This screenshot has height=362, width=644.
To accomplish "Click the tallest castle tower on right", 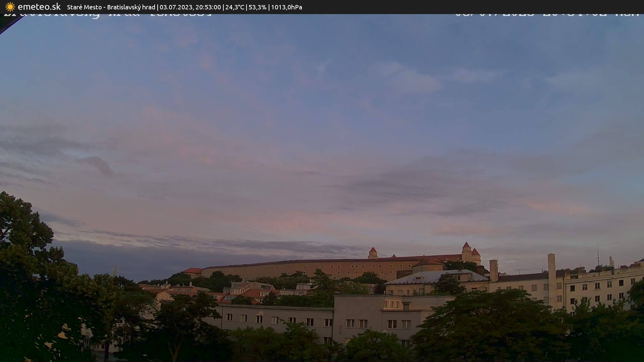I will point(466,251).
